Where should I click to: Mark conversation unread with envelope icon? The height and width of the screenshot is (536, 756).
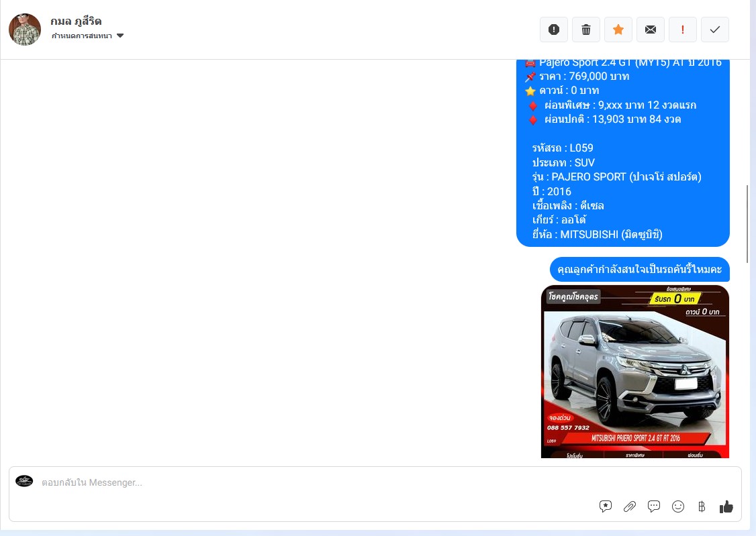[x=651, y=30]
